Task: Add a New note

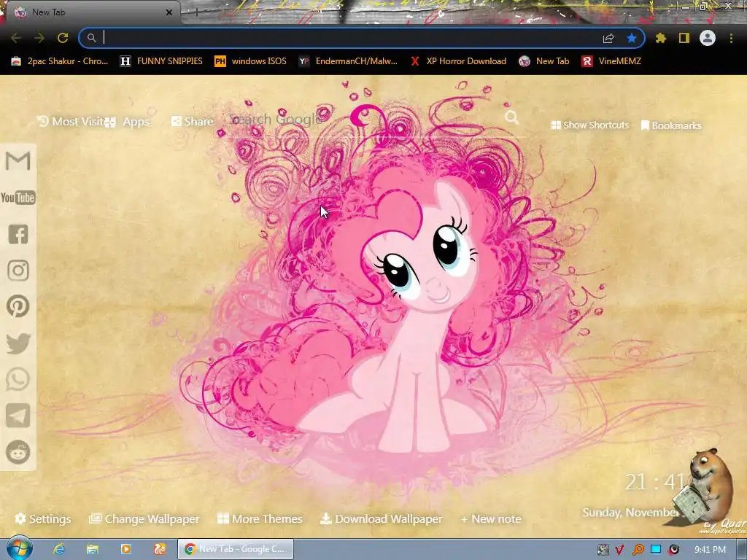Action: click(491, 518)
